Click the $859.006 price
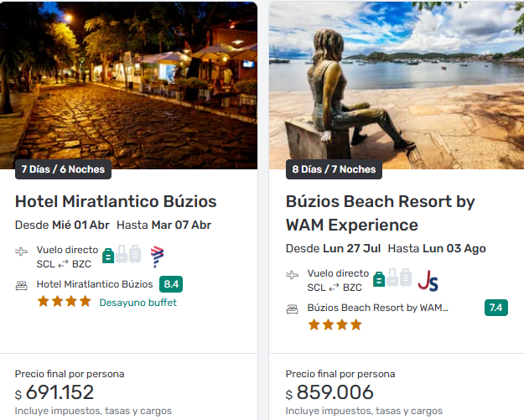This screenshot has width=524, height=420. pyautogui.click(x=329, y=392)
